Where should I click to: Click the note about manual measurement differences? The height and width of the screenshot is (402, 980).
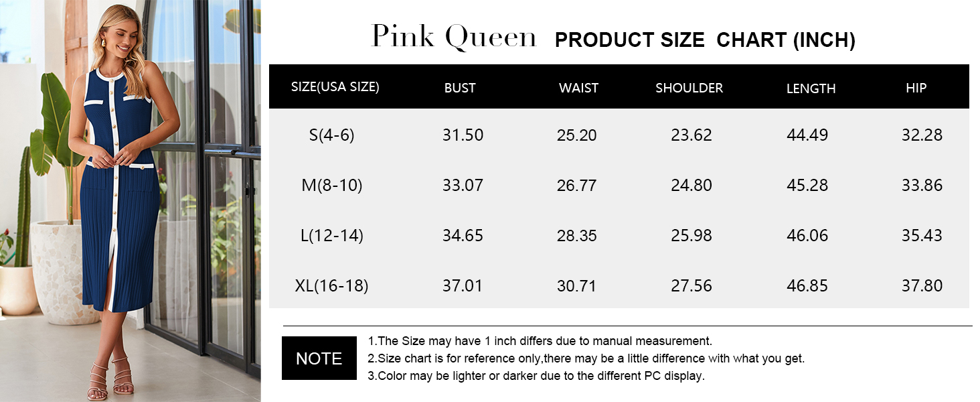(540, 341)
